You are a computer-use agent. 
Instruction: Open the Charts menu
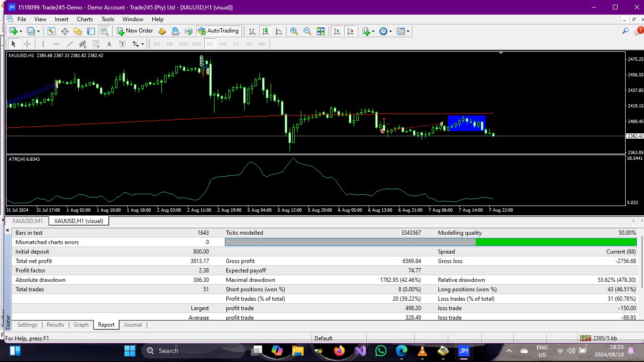click(x=85, y=19)
